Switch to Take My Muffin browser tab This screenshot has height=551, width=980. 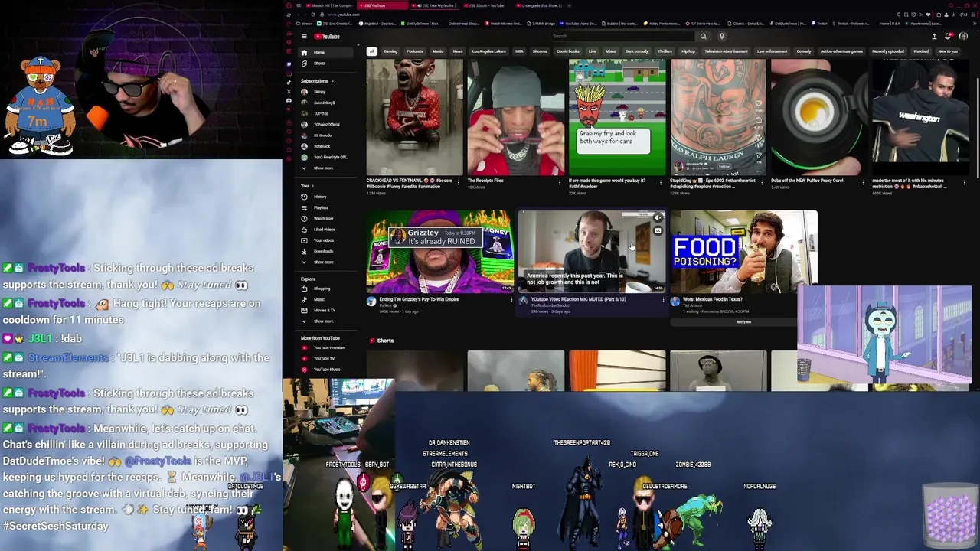[x=436, y=5]
